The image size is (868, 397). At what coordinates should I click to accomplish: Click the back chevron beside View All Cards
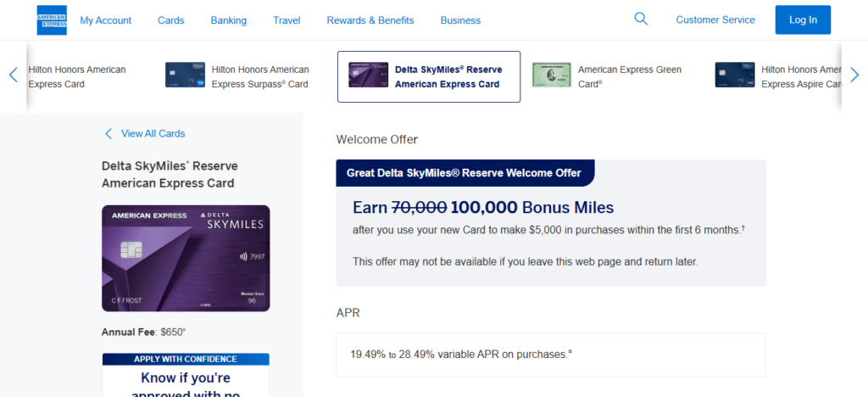[x=108, y=133]
